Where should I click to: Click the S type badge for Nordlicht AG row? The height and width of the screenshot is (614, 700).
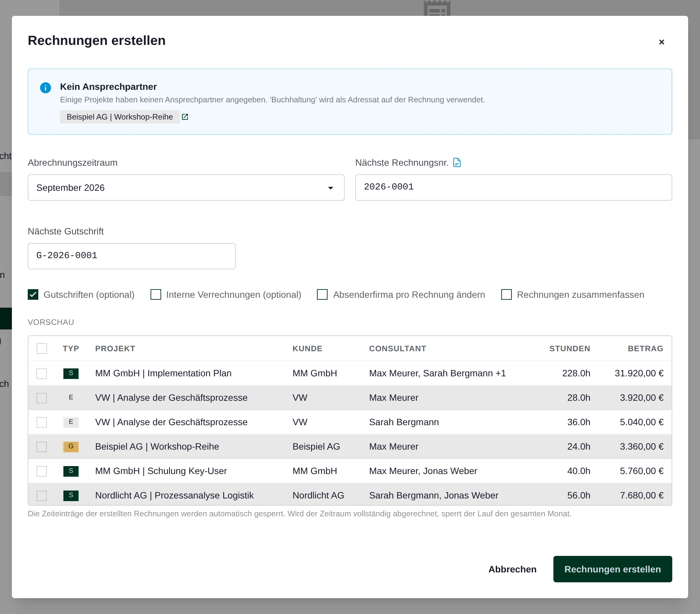click(x=71, y=495)
